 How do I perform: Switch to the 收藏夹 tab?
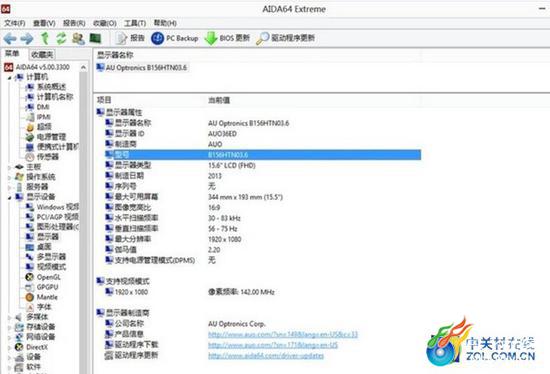(42, 54)
